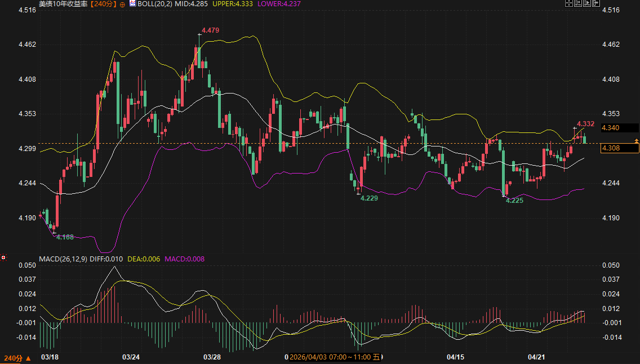Select the 4.479 high price marker
The height and width of the screenshot is (364, 640).
(x=210, y=30)
